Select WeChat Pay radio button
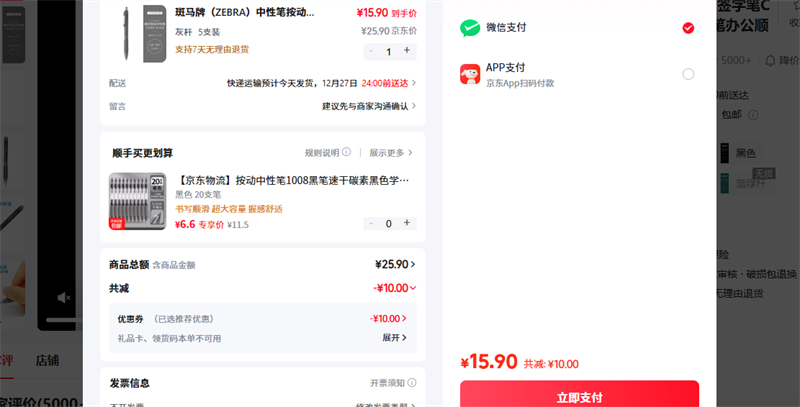Viewport: 800px width, 407px height. (688, 28)
